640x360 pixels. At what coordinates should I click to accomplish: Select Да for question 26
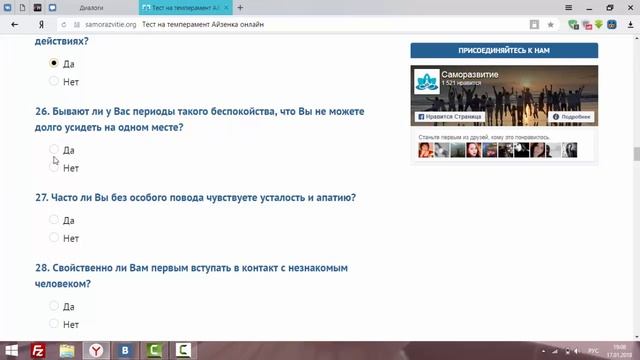[53, 149]
